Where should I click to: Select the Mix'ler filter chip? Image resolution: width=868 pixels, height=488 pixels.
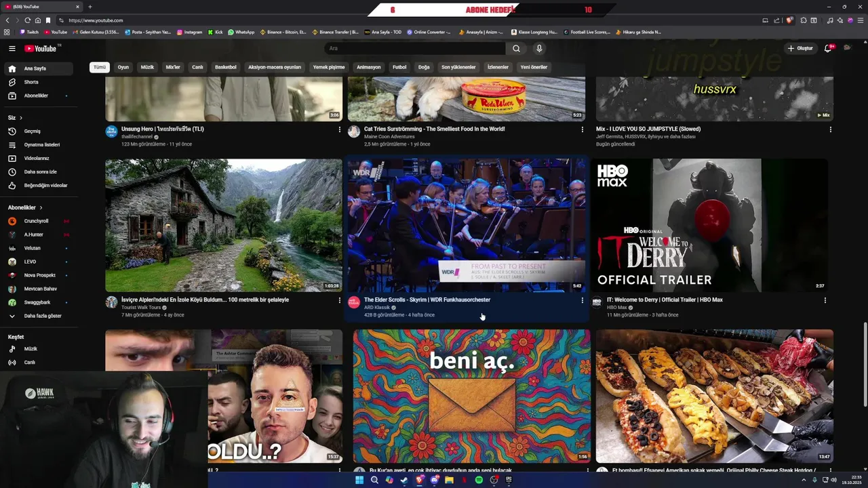(173, 67)
